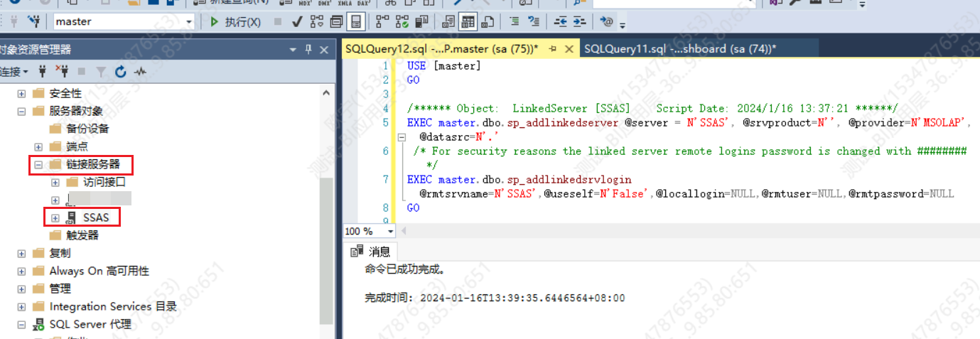Expand the 管理 node
The height and width of the screenshot is (339, 980).
pyautogui.click(x=21, y=289)
